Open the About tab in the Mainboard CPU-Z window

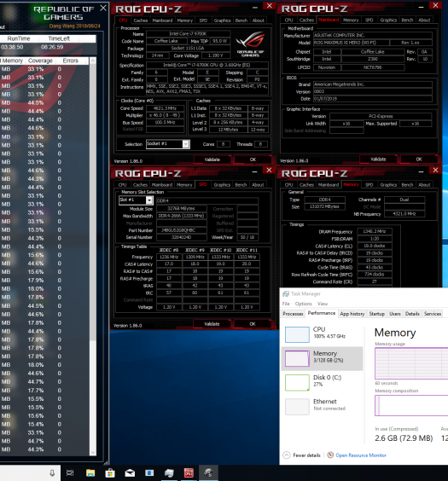pyautogui.click(x=424, y=20)
